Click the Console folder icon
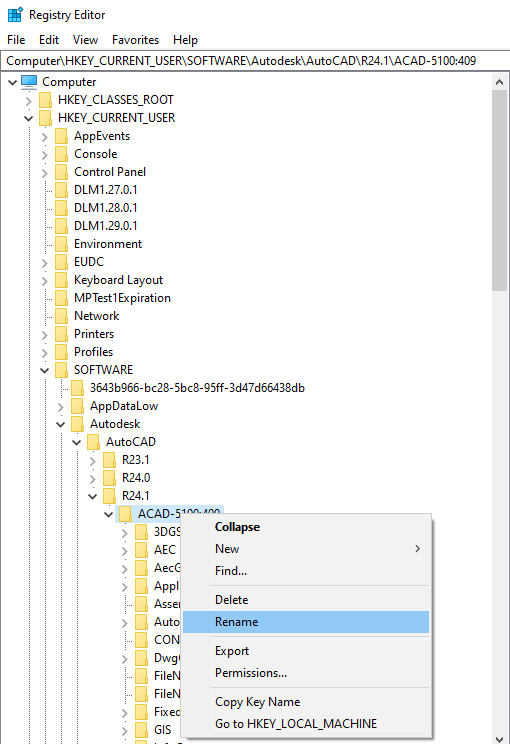510x744 pixels. click(x=61, y=154)
